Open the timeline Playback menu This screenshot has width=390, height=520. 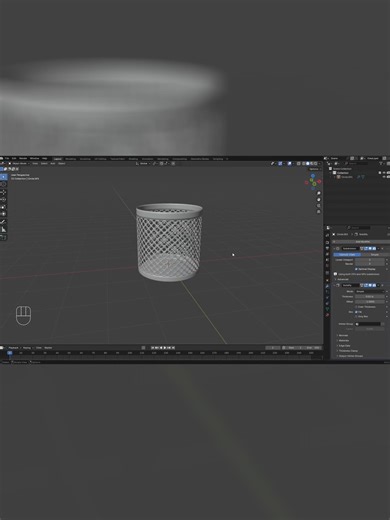coord(14,348)
